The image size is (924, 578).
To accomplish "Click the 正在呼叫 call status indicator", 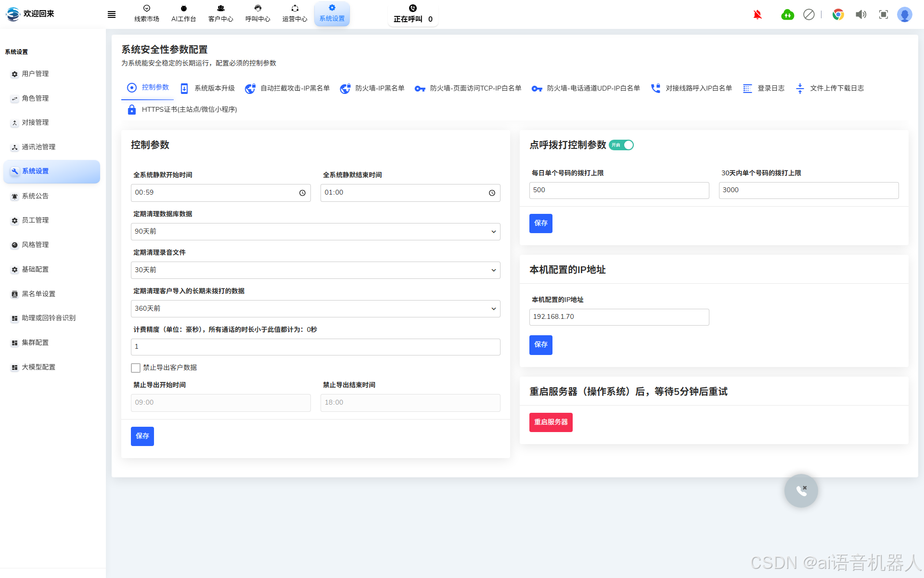I will click(413, 14).
